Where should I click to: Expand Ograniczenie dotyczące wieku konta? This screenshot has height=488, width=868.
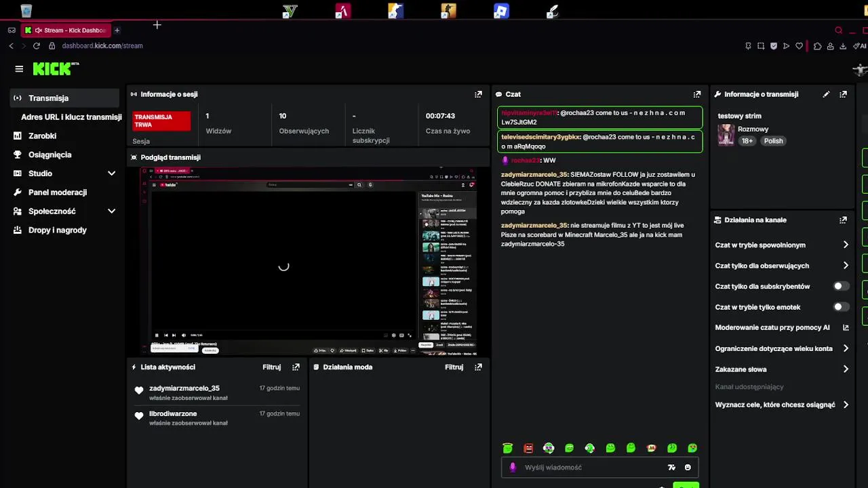[846, 348]
